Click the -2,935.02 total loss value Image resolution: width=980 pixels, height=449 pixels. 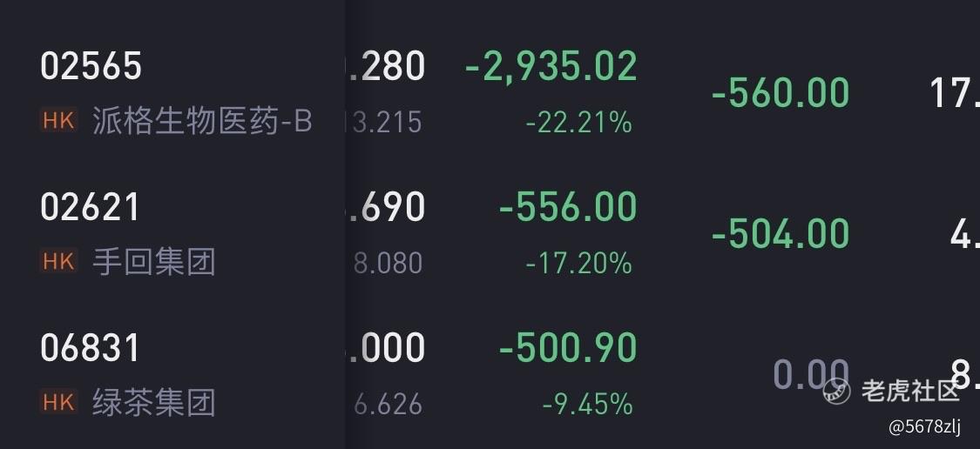(x=551, y=66)
